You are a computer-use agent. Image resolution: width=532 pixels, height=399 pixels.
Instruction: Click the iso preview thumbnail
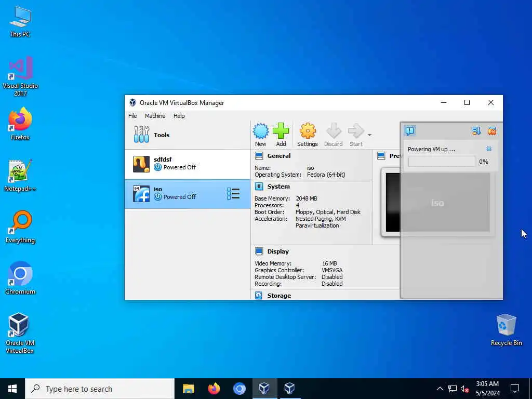(437, 203)
